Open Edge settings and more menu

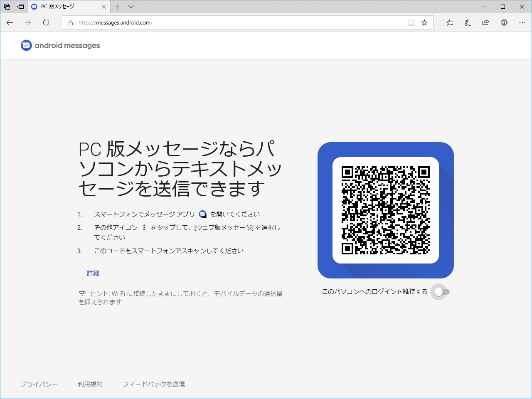tap(522, 23)
